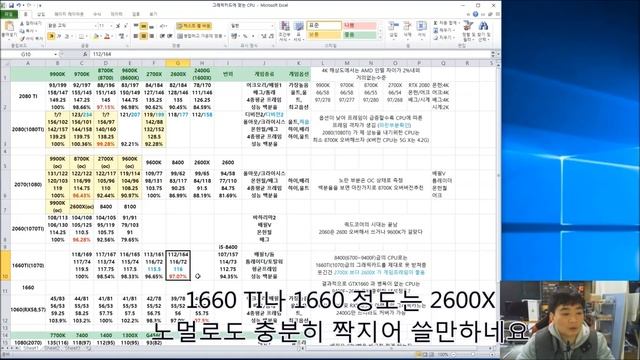Switch to the Data tab

[116, 14]
